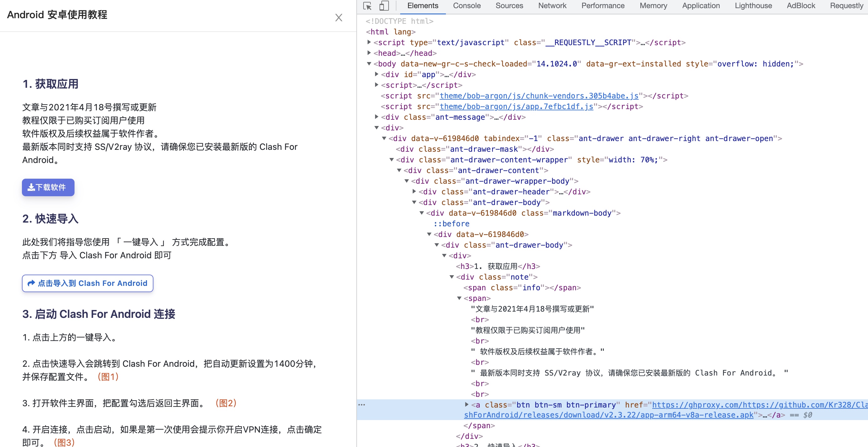Viewport: 868px width, 447px height.
Task: Open the (图2) image link
Action: click(226, 403)
